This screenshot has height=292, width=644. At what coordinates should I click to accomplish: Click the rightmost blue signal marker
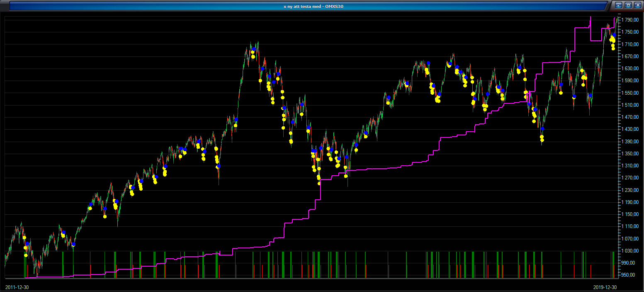(x=614, y=35)
